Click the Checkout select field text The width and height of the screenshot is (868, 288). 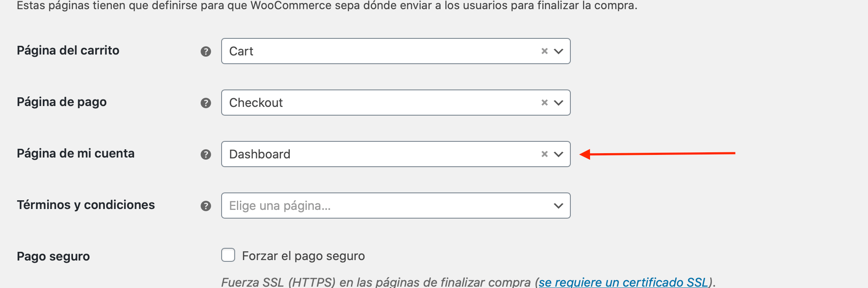coord(256,103)
